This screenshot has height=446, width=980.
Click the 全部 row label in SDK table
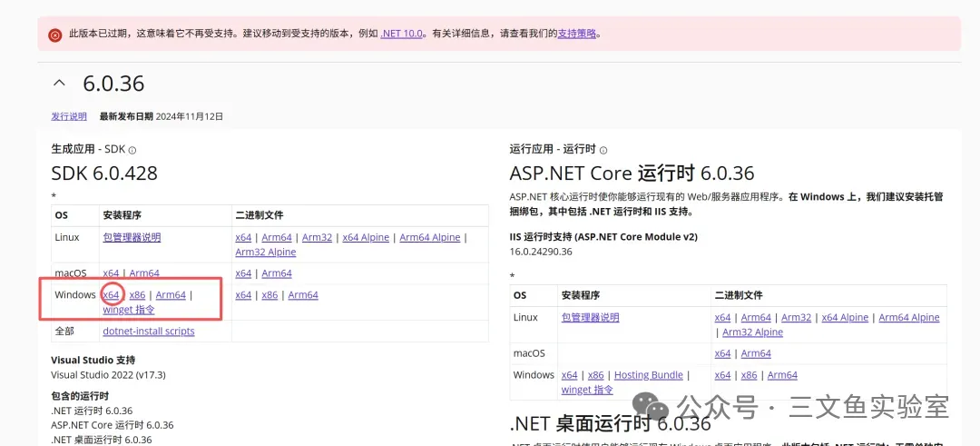pyautogui.click(x=64, y=331)
